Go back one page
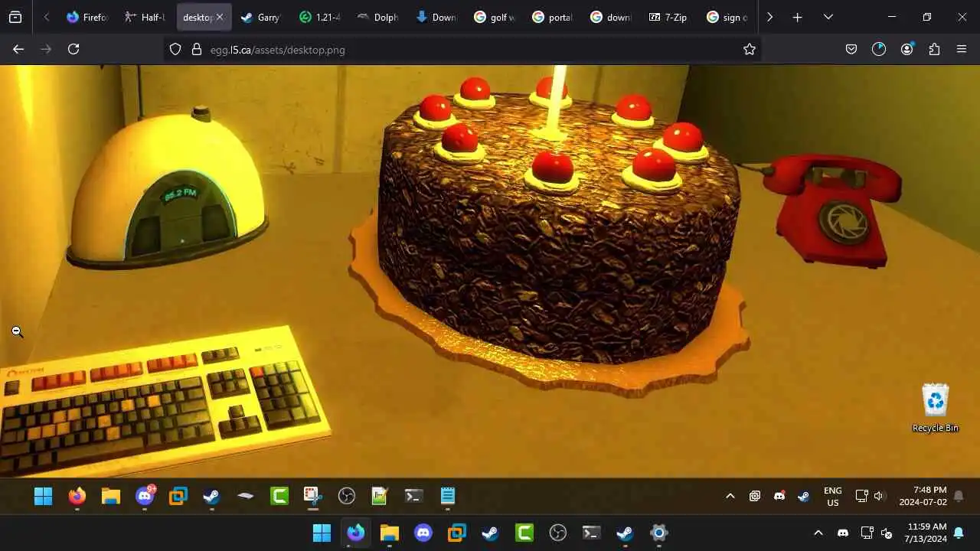This screenshot has width=980, height=551. click(18, 49)
